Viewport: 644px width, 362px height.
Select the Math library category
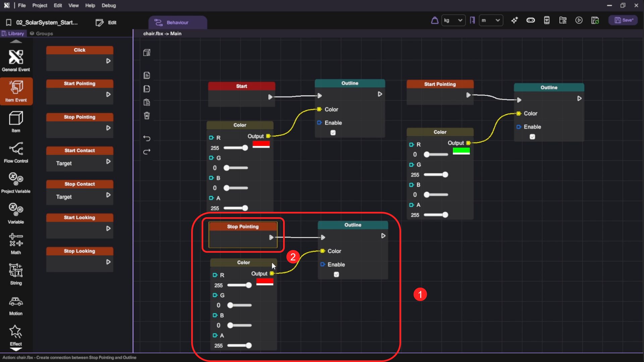tap(16, 243)
